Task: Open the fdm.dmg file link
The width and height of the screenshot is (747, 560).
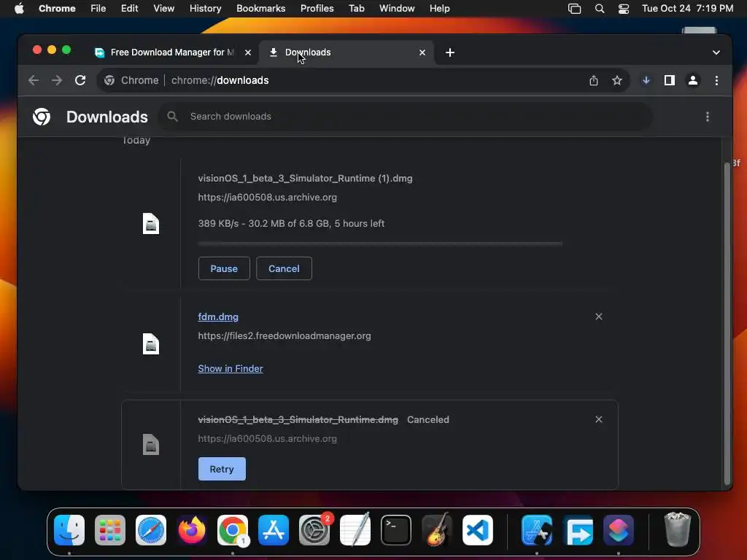Action: (x=218, y=316)
